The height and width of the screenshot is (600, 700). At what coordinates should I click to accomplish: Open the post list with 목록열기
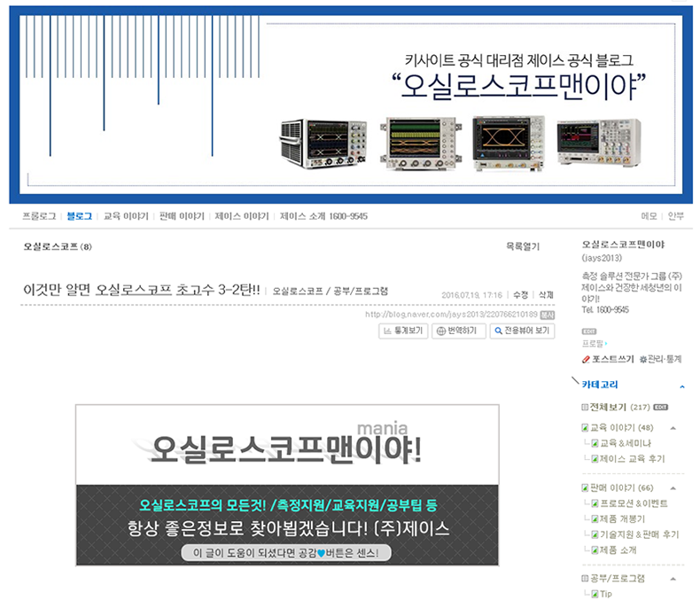click(523, 246)
